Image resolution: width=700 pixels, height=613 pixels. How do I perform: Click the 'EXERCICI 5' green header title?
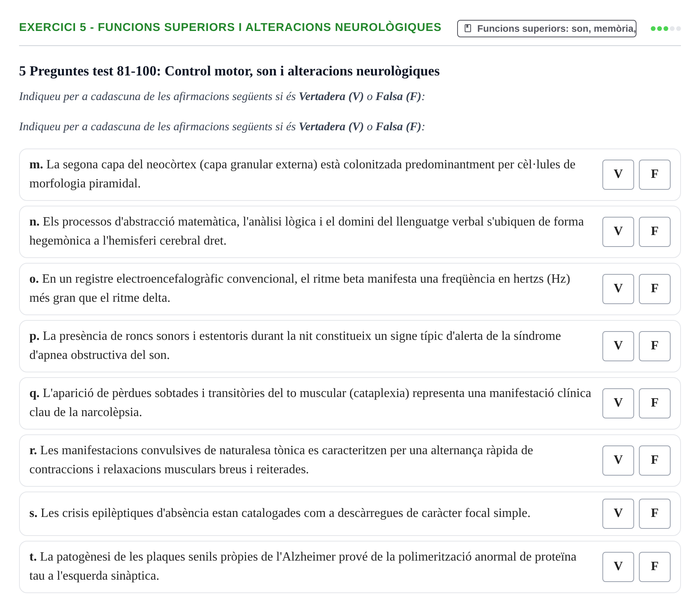[230, 27]
